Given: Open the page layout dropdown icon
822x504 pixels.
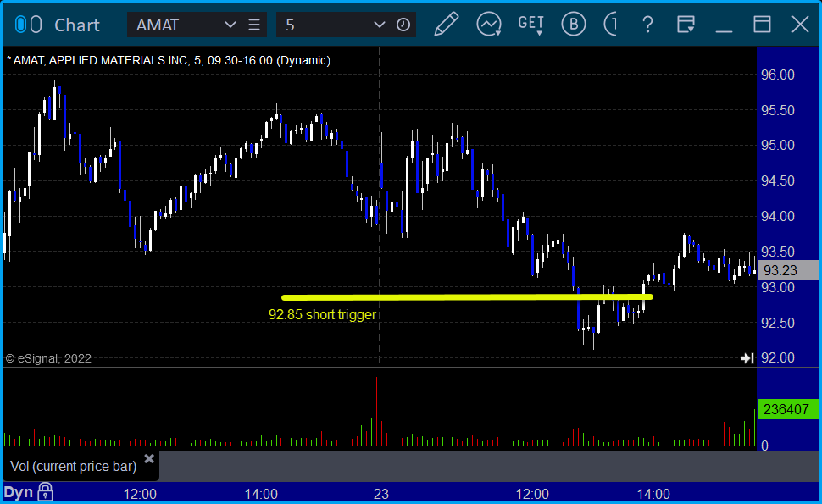Looking at the screenshot, I should 686,25.
